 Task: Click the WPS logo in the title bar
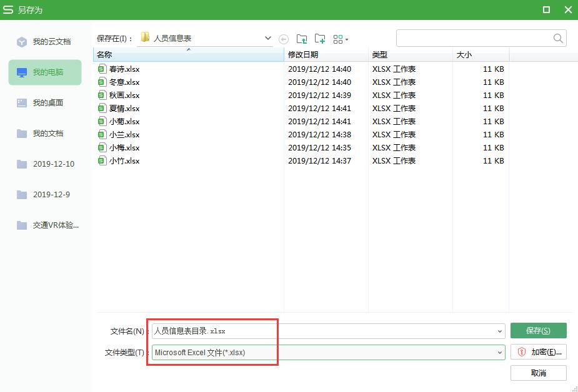(9, 9)
